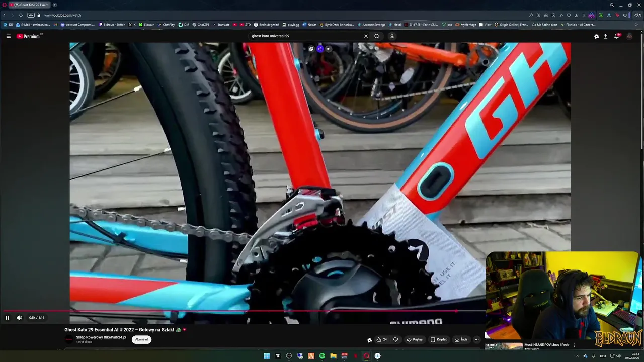
Task: Save the video with Kaydet button
Action: coord(439,340)
